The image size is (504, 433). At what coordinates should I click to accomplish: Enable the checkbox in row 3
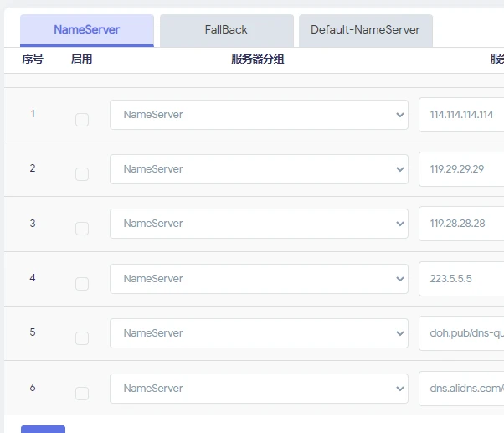click(82, 229)
